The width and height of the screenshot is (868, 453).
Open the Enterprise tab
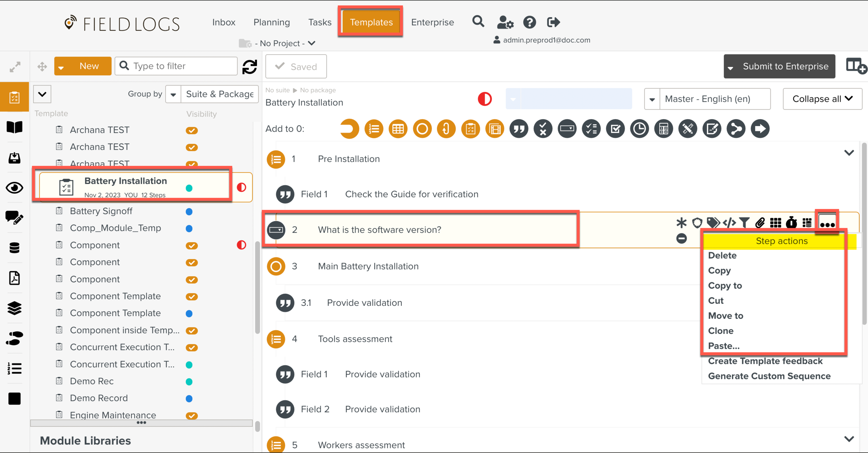[x=432, y=22]
